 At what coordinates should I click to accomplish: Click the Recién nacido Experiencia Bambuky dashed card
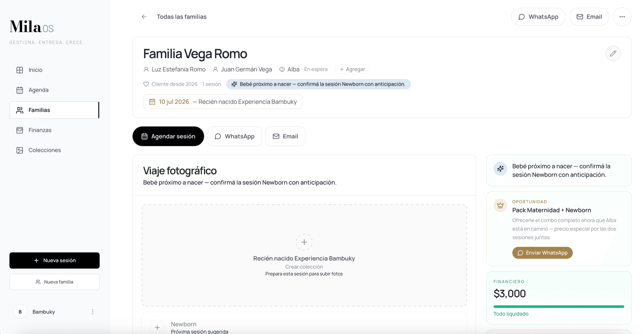click(304, 255)
